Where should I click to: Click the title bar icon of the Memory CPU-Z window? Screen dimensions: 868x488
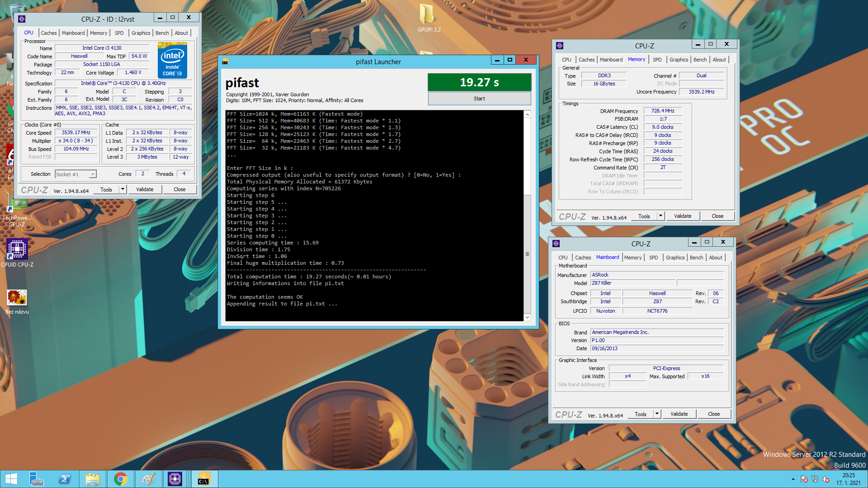tap(560, 46)
